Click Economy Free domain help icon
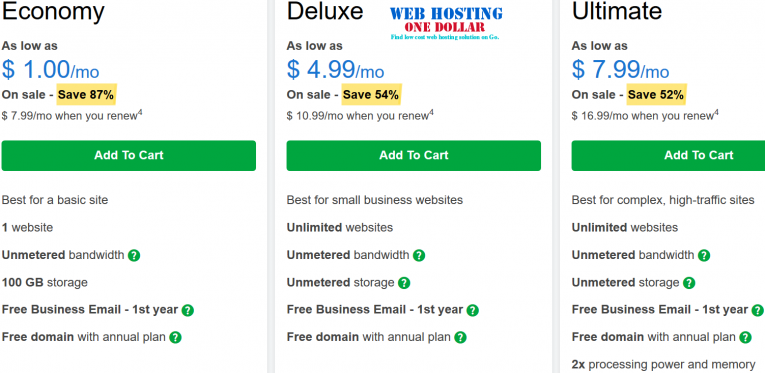 [x=176, y=337]
